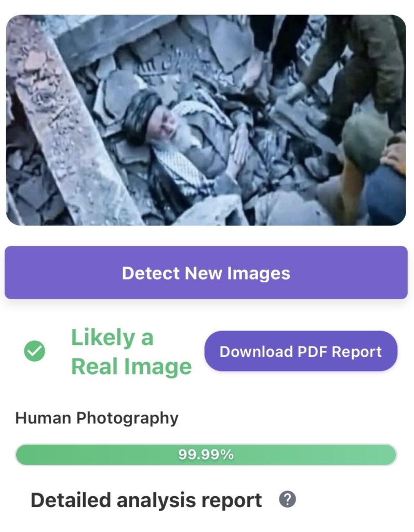View the analyzed image preview
Viewport: 414px width, 532px height.
(206, 120)
